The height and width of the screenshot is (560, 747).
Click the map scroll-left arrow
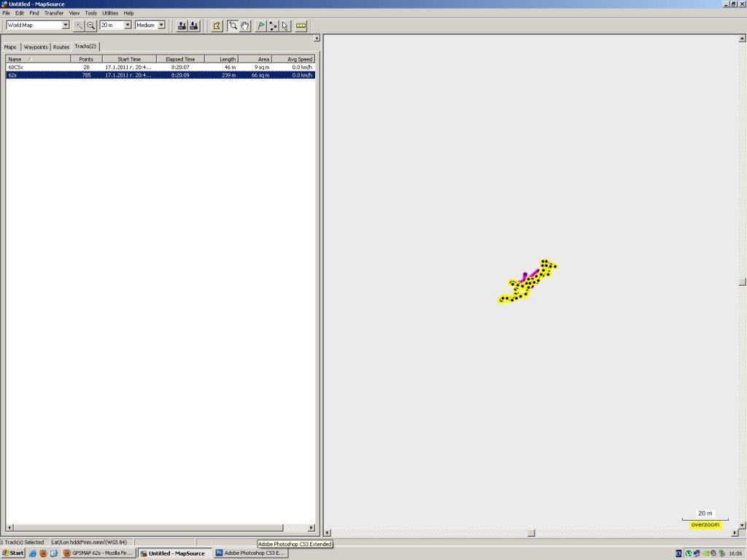pyautogui.click(x=328, y=533)
